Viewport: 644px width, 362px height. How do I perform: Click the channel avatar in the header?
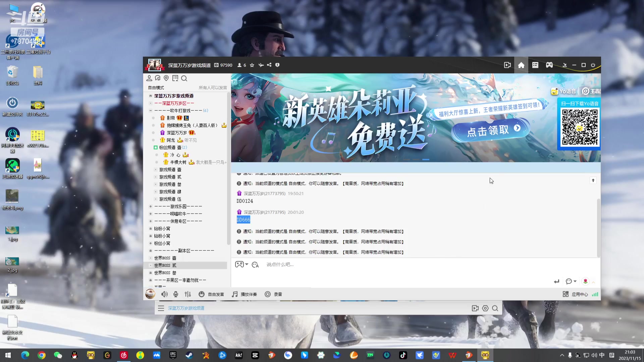(155, 65)
